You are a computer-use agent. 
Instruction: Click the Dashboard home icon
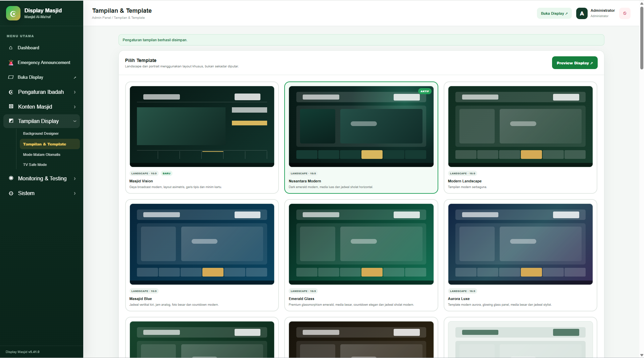point(11,48)
